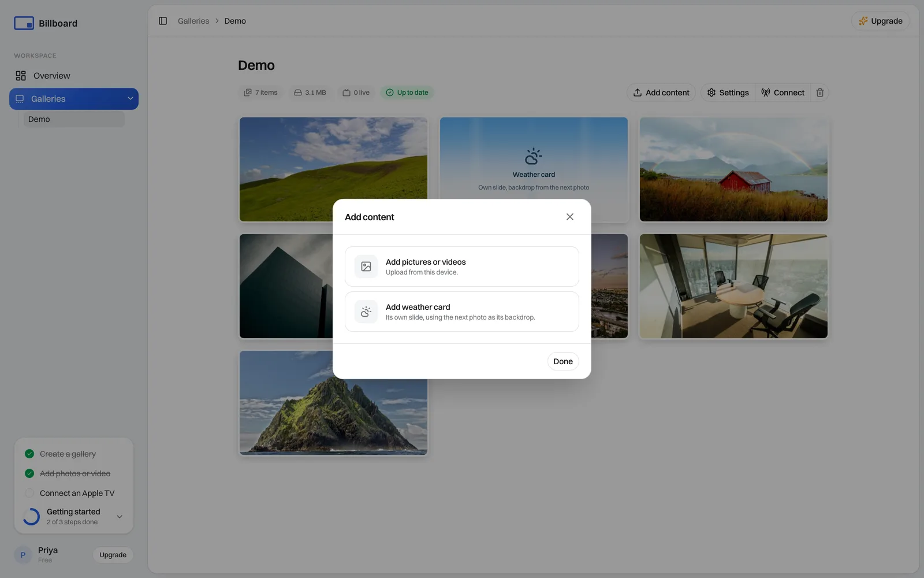This screenshot has height=578, width=924.
Task: Click the 3.1 MB storage badge
Action: point(310,92)
